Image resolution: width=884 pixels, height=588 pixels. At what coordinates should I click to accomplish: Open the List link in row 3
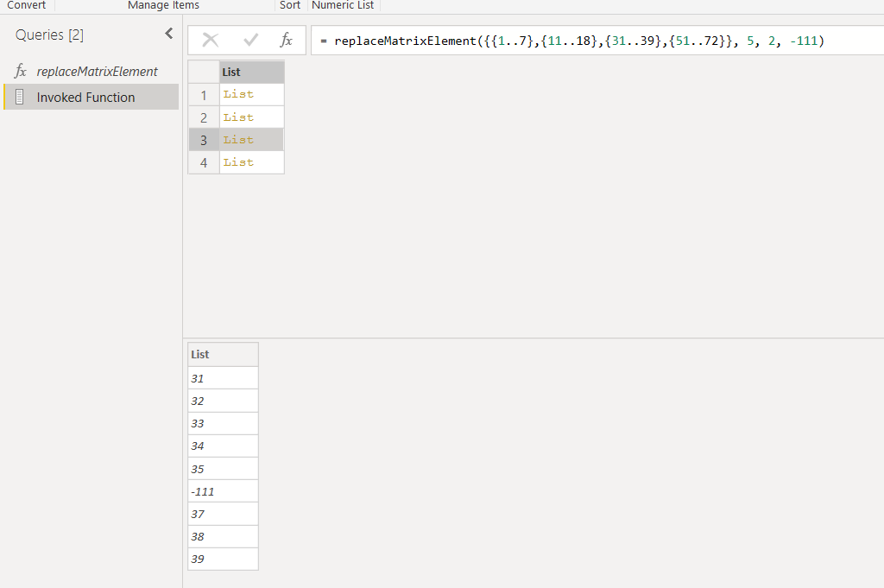pos(238,140)
